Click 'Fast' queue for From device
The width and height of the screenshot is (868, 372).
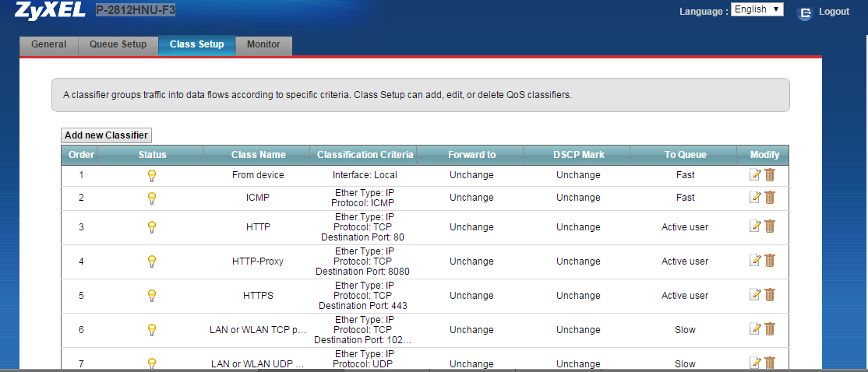686,175
